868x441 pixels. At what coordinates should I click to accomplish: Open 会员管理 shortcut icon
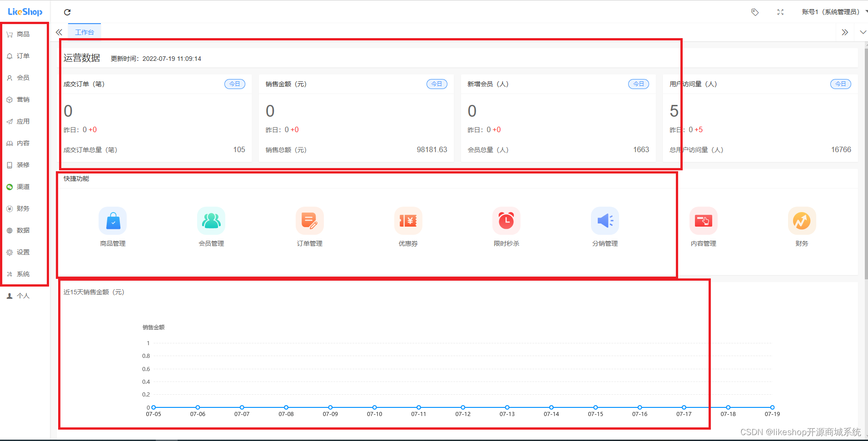(211, 221)
